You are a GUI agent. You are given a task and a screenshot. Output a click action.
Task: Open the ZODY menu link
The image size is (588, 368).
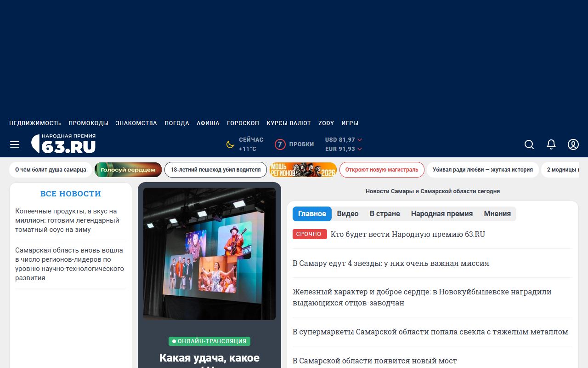(x=326, y=123)
